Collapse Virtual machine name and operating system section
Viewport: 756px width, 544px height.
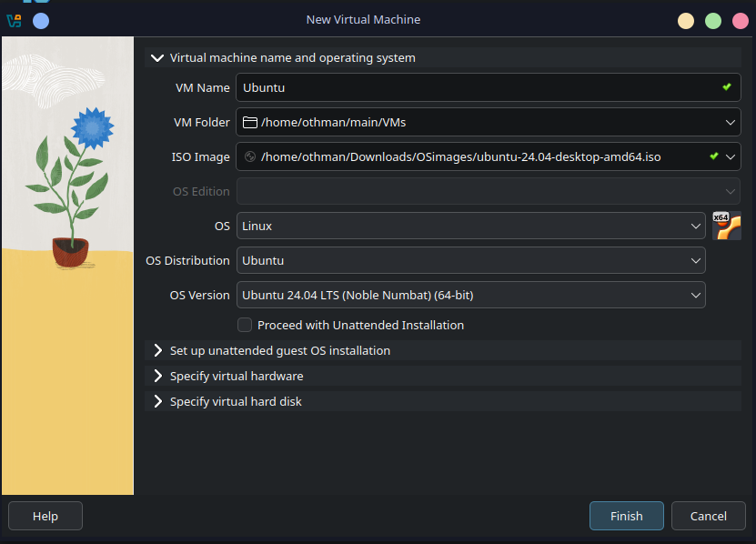[x=158, y=57]
